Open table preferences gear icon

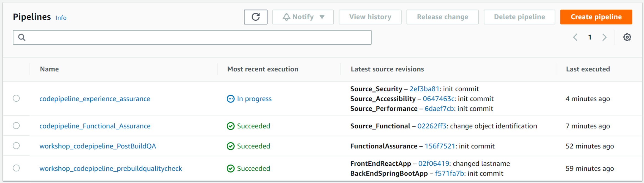[627, 37]
